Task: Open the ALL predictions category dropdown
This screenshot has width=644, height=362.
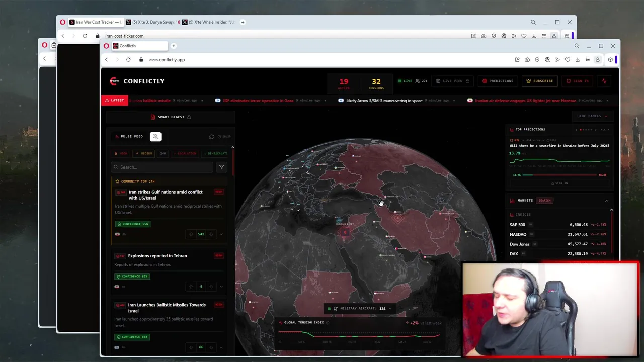Action: pos(604,130)
